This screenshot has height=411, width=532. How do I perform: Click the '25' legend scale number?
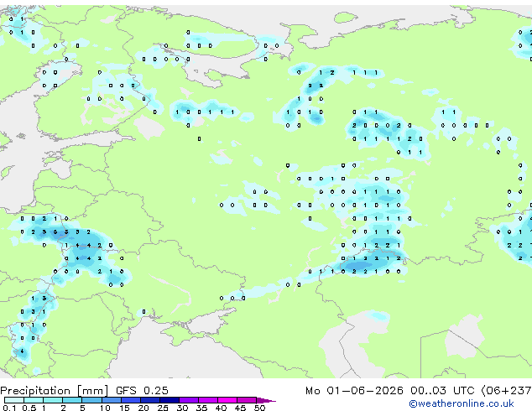(163, 408)
